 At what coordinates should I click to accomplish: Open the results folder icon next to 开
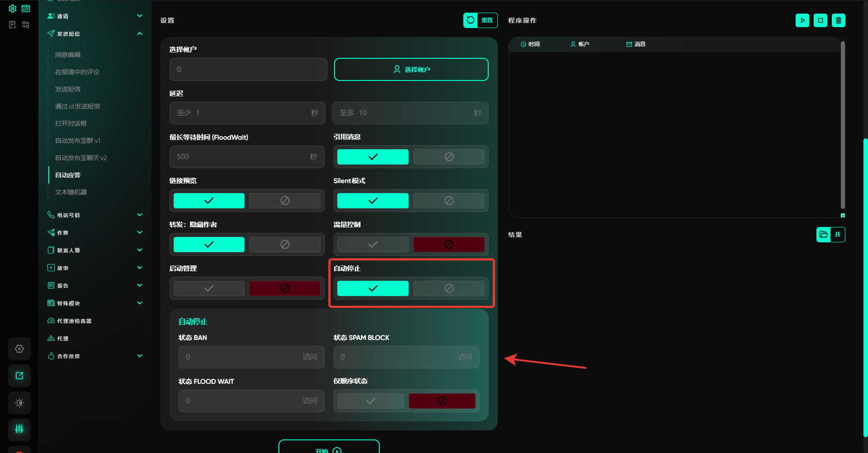click(x=824, y=235)
